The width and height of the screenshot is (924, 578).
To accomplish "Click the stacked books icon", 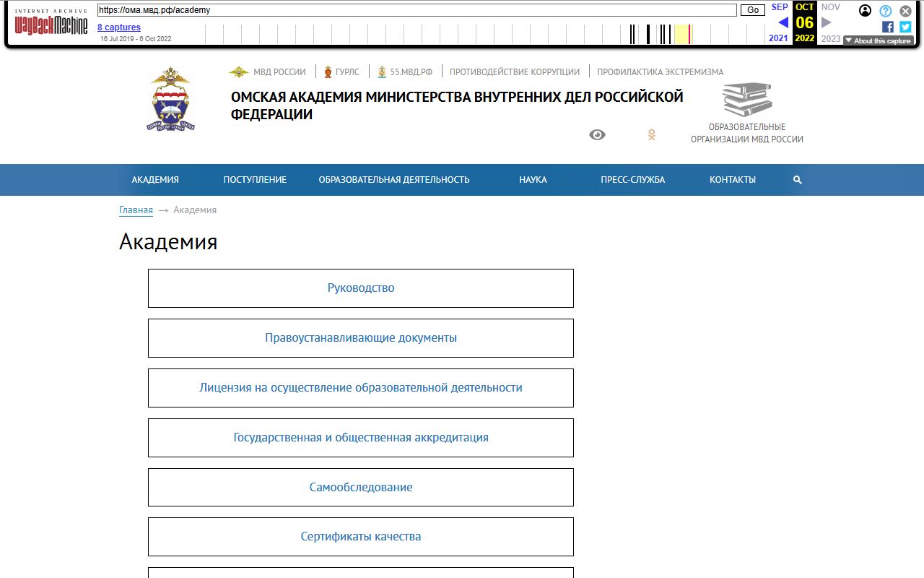I will pos(747,99).
